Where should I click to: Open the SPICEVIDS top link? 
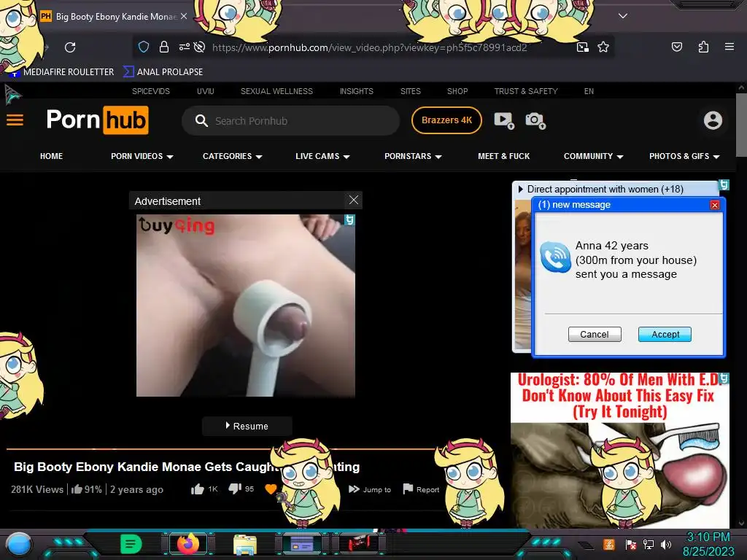pyautogui.click(x=150, y=91)
